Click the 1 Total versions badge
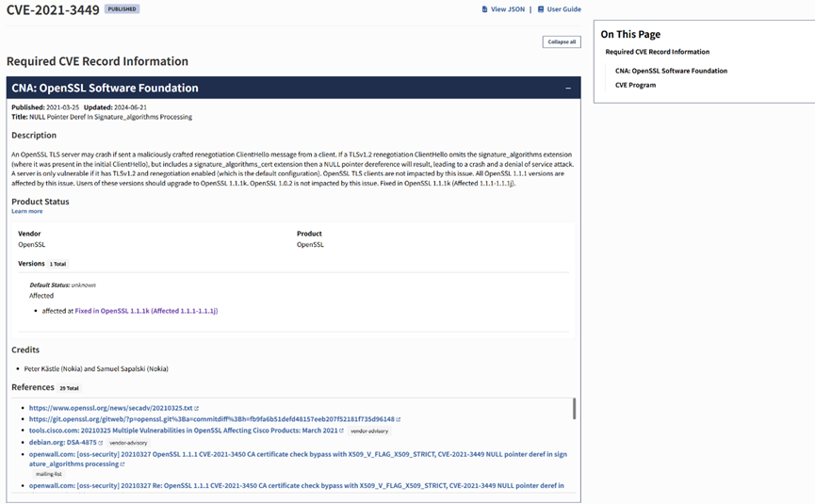This screenshot has height=504, width=815. point(57,264)
